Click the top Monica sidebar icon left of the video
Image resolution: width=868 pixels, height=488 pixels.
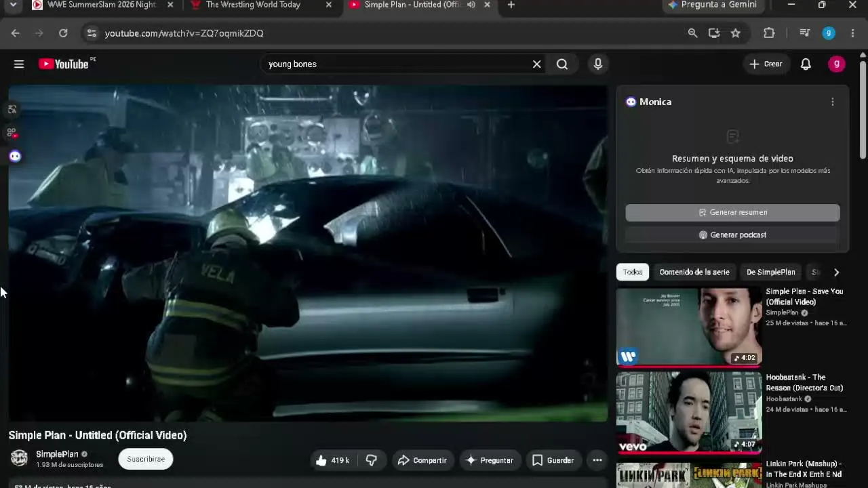tap(12, 109)
